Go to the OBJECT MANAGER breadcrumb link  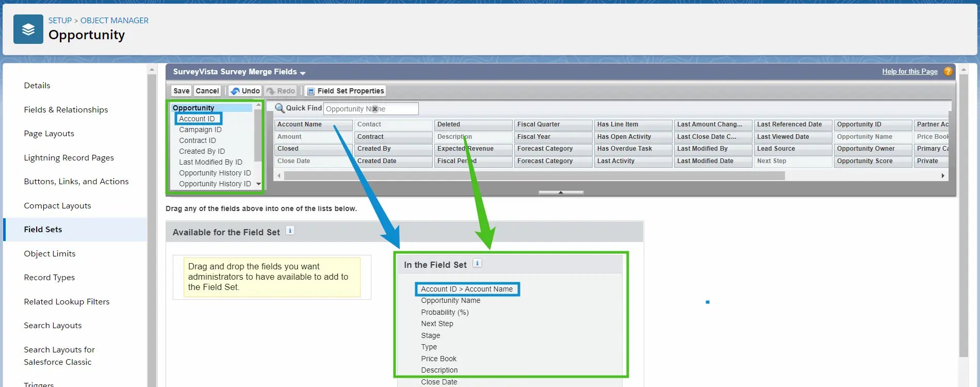coord(115,21)
